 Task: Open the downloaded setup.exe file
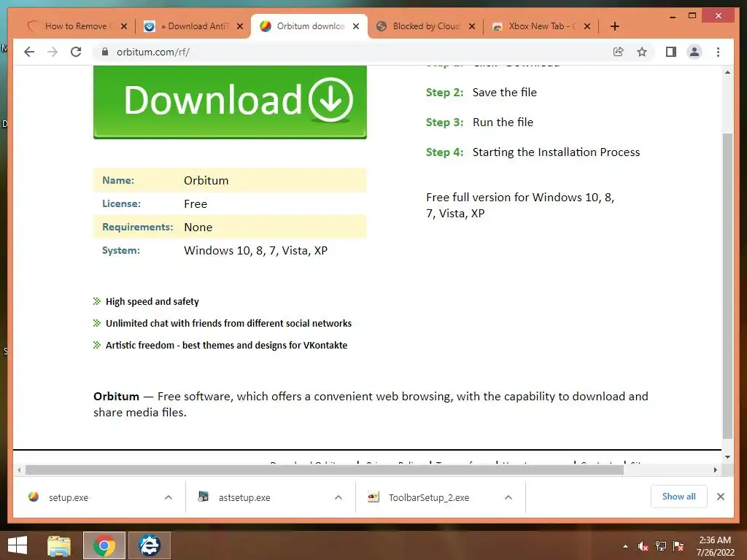(68, 497)
